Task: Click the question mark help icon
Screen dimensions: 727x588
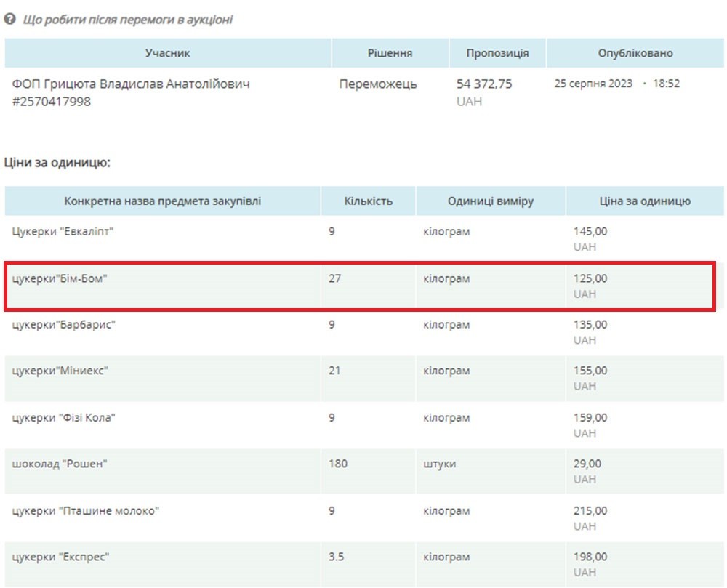Action: coord(10,20)
